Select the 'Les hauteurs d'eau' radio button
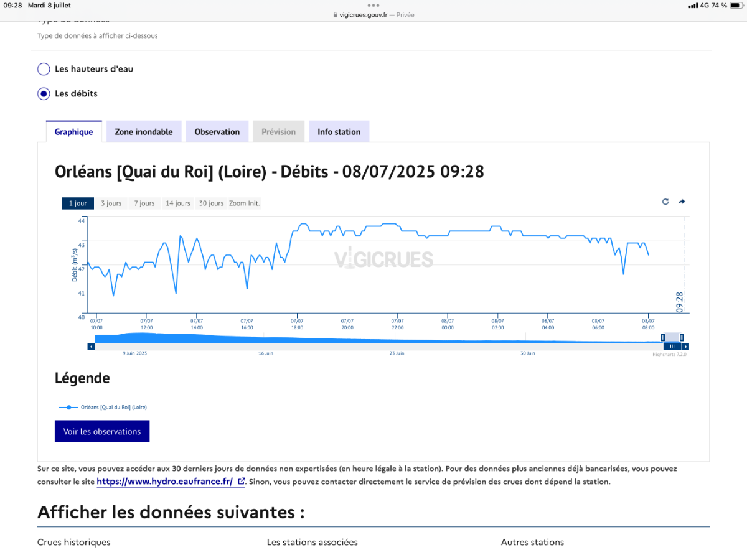This screenshot has width=747, height=560. tap(44, 69)
